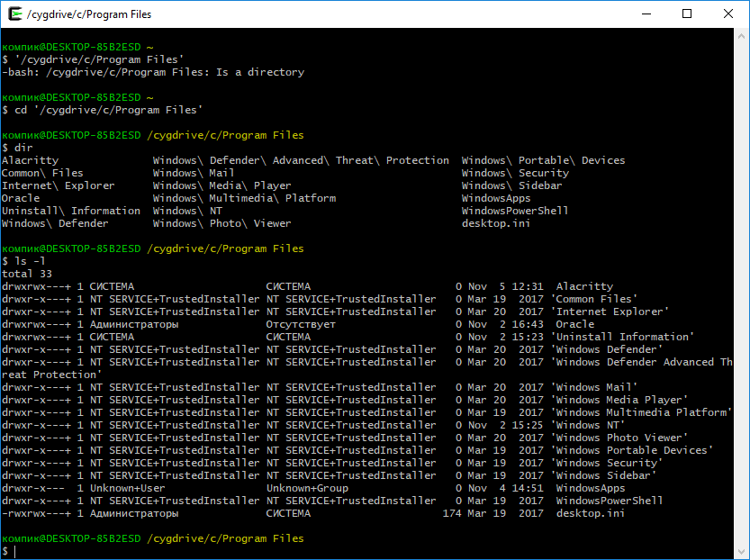Screen dimensions: 750x560
Task: Click 'Unknown+User' owner on WindowsApps row
Action: (128, 488)
